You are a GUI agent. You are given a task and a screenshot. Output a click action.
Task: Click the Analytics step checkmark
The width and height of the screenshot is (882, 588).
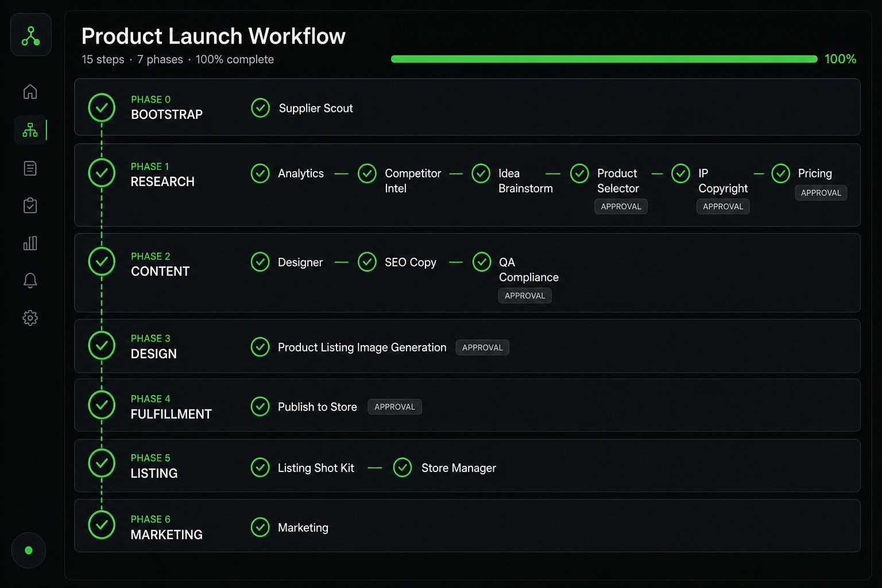[x=260, y=173]
